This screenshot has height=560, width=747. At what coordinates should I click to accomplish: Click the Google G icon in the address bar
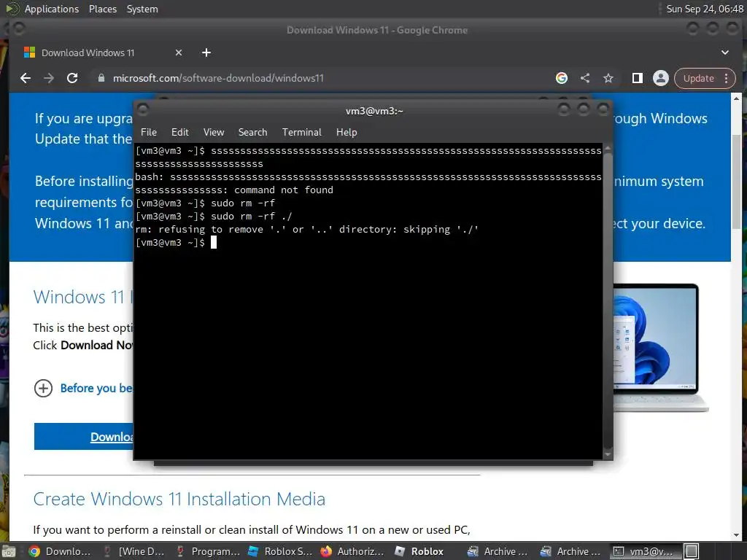click(562, 78)
